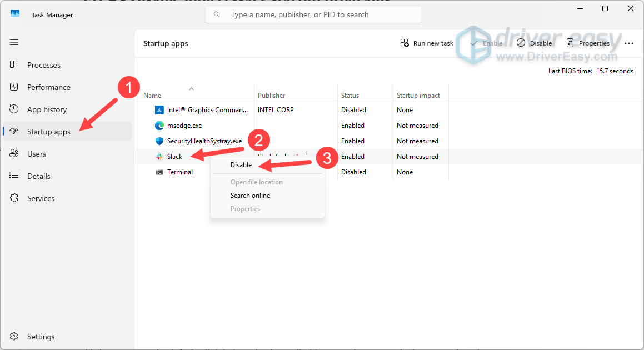The image size is (644, 350).
Task: Click the Users sidebar icon
Action: coord(14,153)
